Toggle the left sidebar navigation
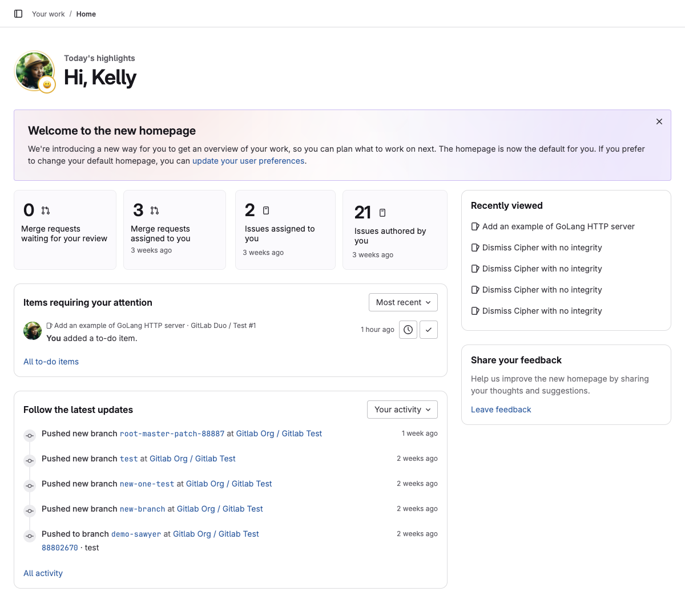Image resolution: width=685 pixels, height=616 pixels. pos(18,14)
